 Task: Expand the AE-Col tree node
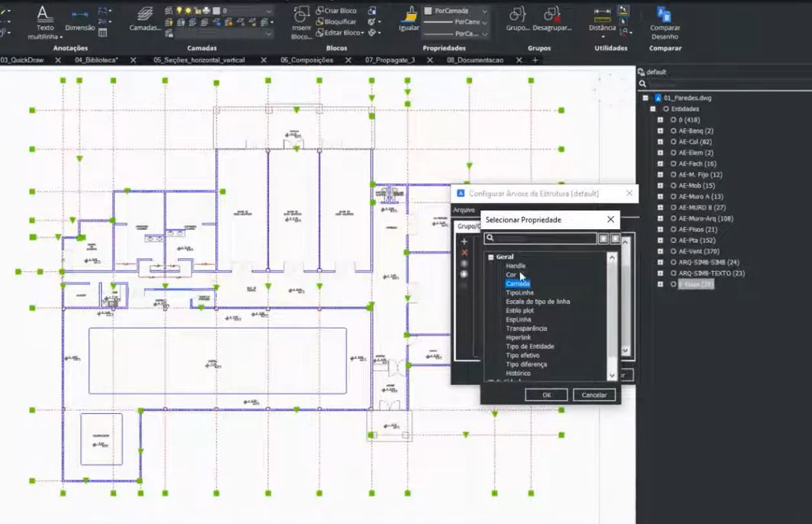[x=661, y=141]
